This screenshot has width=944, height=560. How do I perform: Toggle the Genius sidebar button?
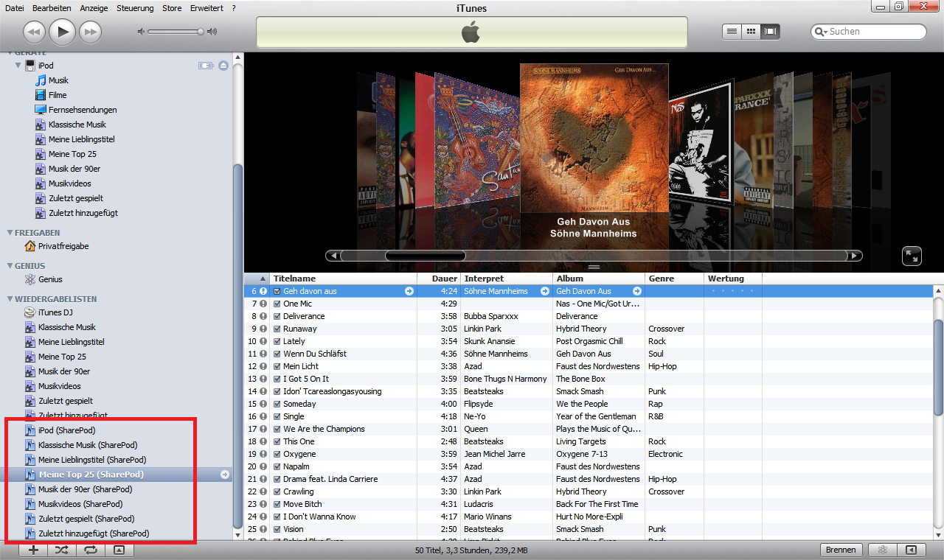912,550
